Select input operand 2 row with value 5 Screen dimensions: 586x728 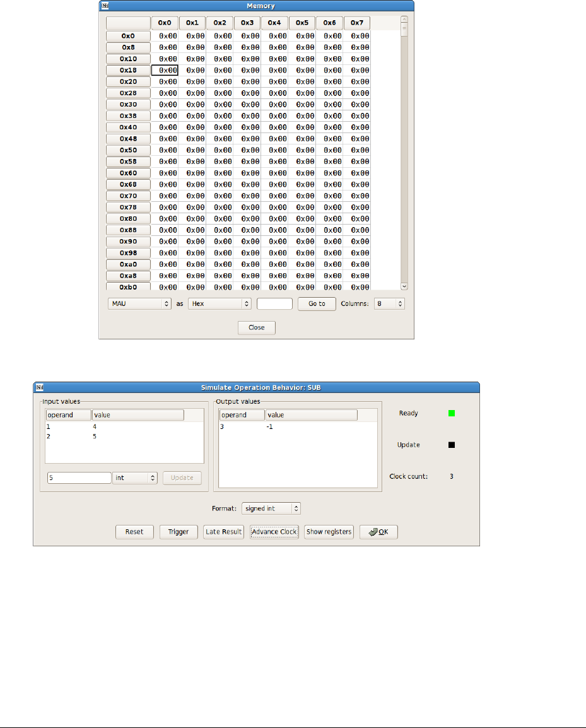pos(124,437)
